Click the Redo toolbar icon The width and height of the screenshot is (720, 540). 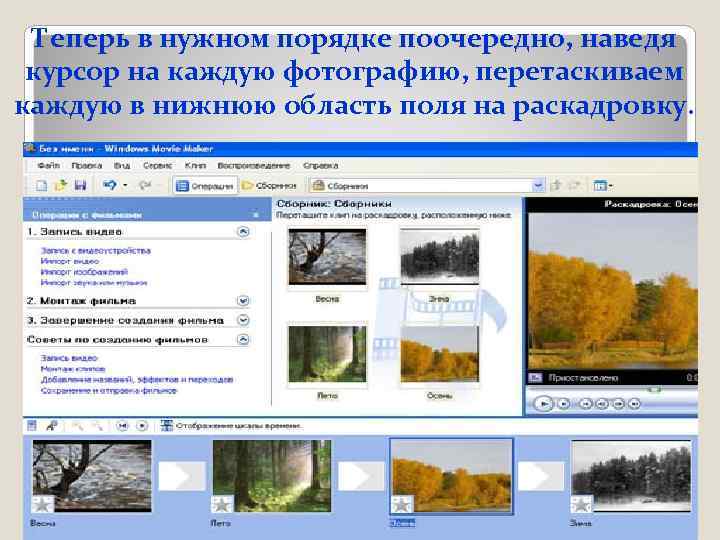pos(145,186)
